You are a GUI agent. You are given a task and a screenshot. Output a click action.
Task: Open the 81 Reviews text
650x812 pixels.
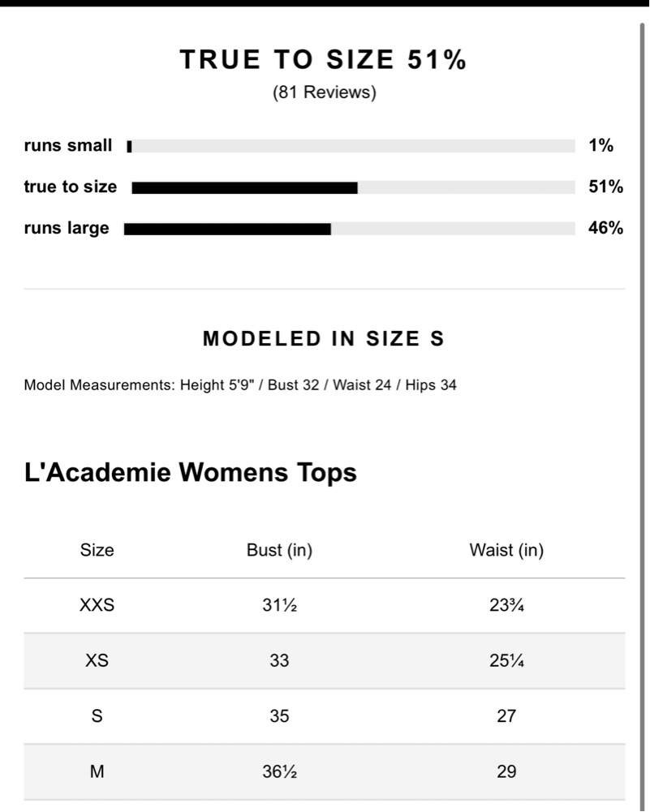point(325,92)
